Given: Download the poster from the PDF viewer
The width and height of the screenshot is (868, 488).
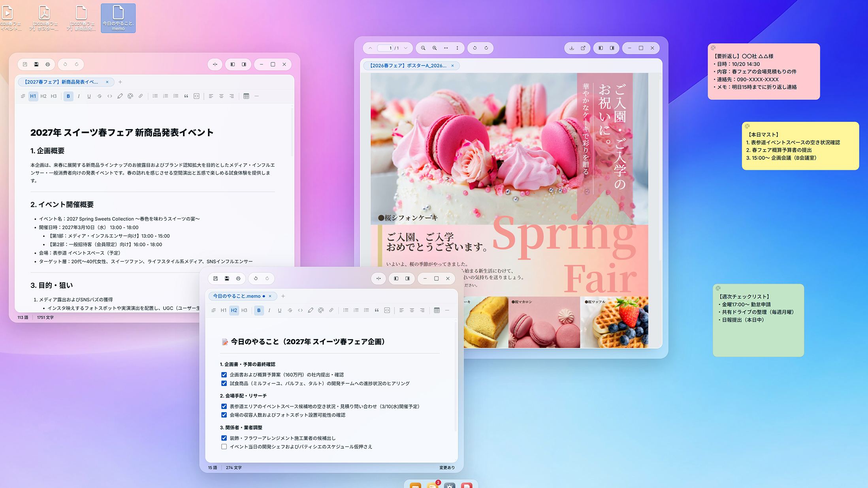Looking at the screenshot, I should click(572, 48).
